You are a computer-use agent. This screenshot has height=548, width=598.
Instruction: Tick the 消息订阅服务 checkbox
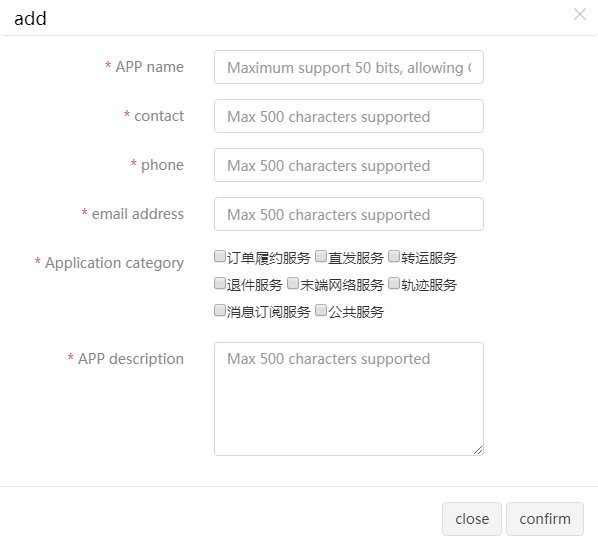point(220,310)
